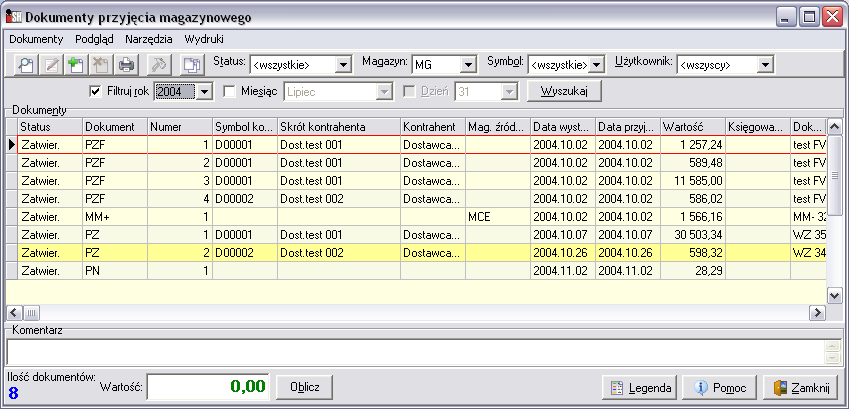Image resolution: width=849 pixels, height=409 pixels.
Task: Sort by Numer column header
Action: coord(180,127)
